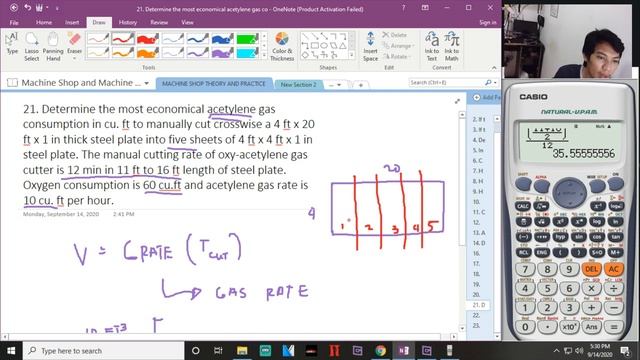640x360 pixels.
Task: Pick the Eraser tool
Action: (x=74, y=44)
